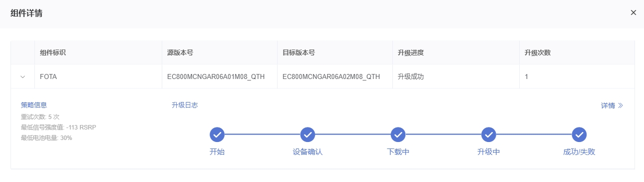Click the 组件详情 dialog title

click(26, 13)
